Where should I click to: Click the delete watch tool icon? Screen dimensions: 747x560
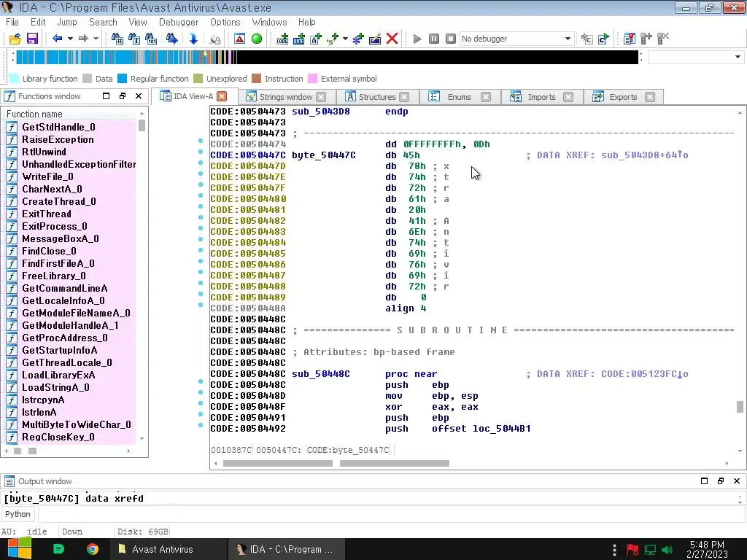663,39
